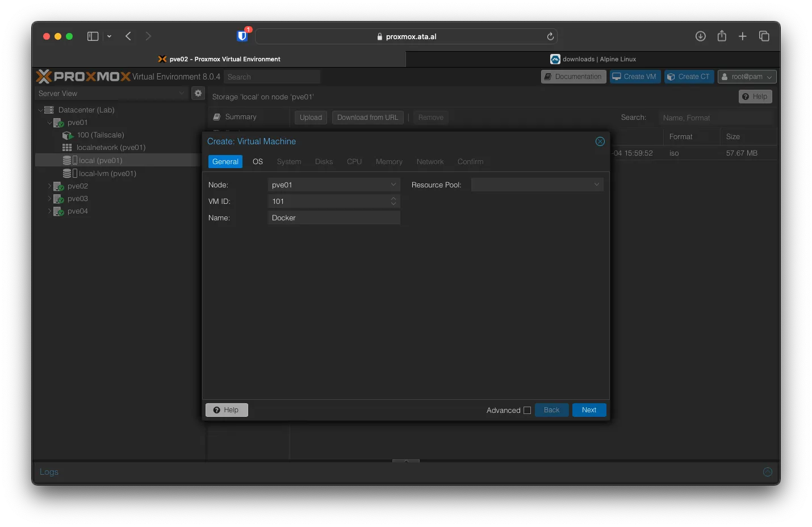Open the Resource Pool dropdown
The width and height of the screenshot is (812, 527).
coord(597,185)
